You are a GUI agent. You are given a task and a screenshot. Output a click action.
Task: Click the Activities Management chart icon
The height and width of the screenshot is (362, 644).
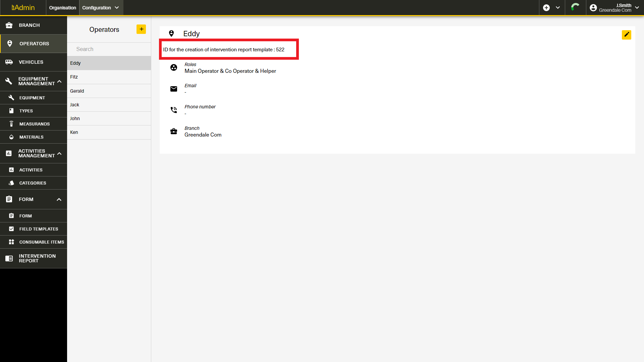pos(9,153)
